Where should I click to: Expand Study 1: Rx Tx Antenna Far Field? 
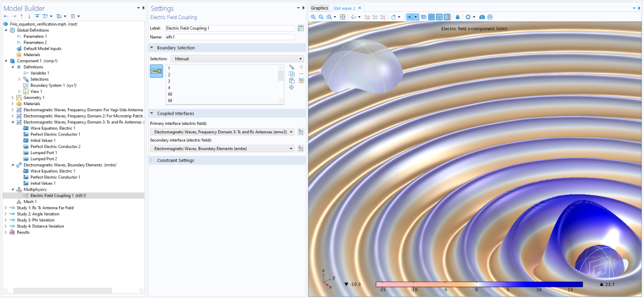click(6, 208)
